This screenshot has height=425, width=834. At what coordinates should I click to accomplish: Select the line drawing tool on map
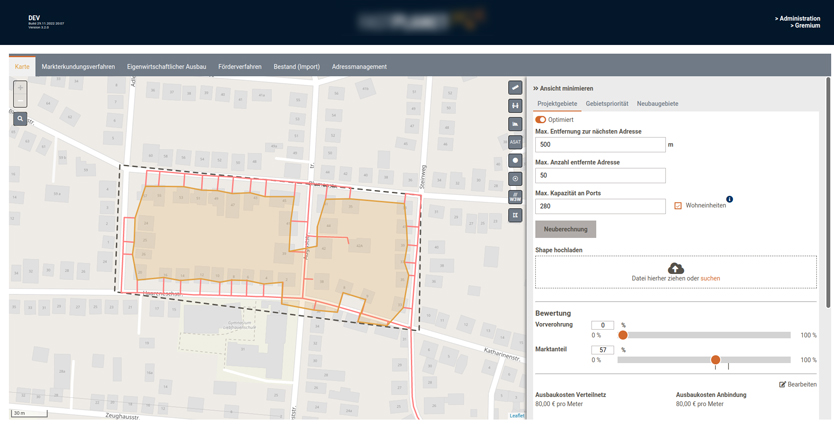515,88
